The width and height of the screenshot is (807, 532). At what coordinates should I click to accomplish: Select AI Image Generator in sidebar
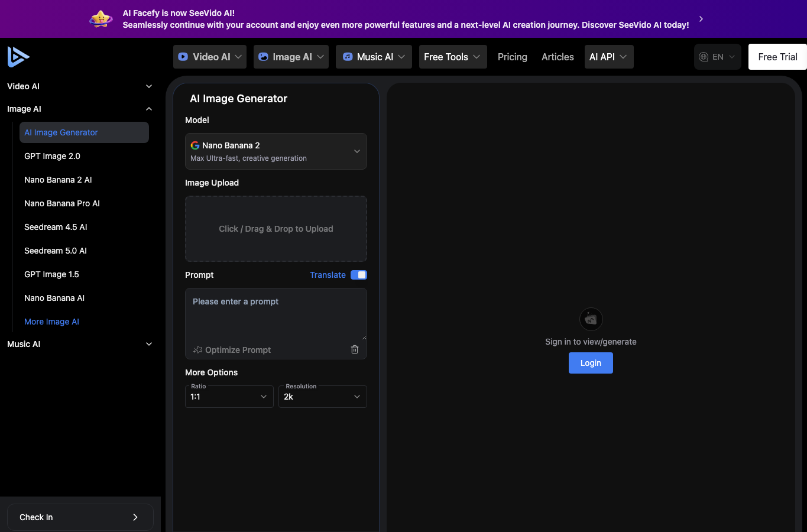point(84,132)
